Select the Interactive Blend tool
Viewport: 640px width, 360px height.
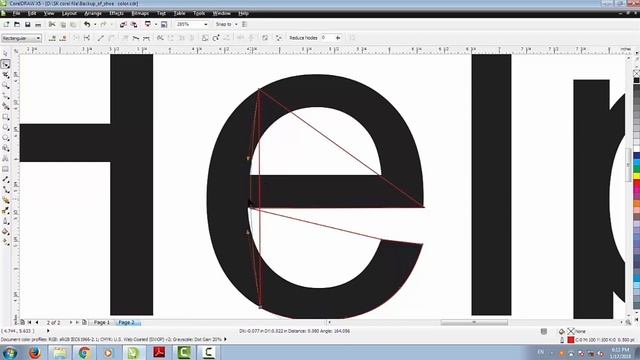(x=5, y=200)
